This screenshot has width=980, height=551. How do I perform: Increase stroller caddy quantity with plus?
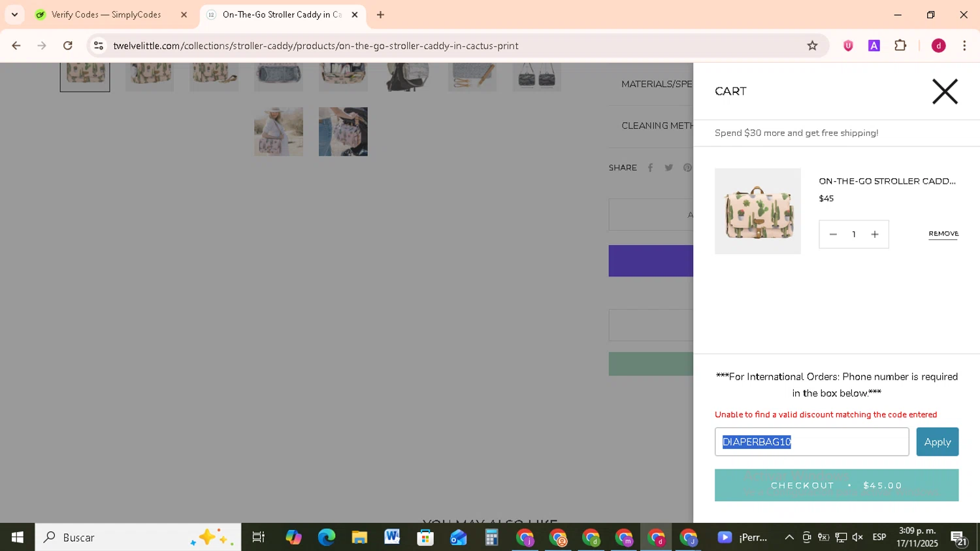(x=875, y=235)
